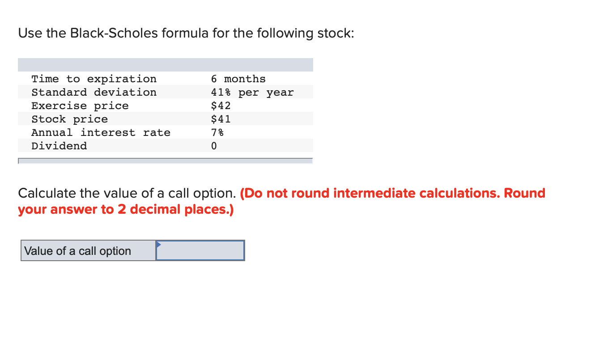Select the $41 stock price value
The width and height of the screenshot is (612, 364).
[x=221, y=119]
